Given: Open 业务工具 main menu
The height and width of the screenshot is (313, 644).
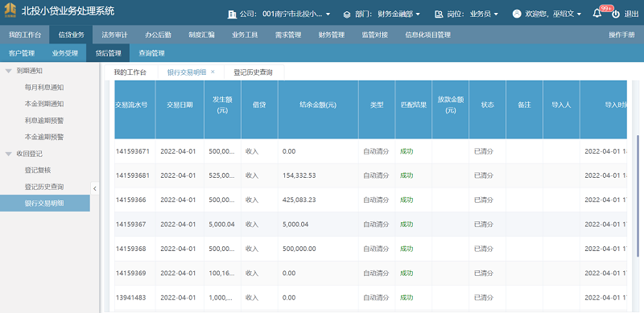Looking at the screenshot, I should (245, 35).
